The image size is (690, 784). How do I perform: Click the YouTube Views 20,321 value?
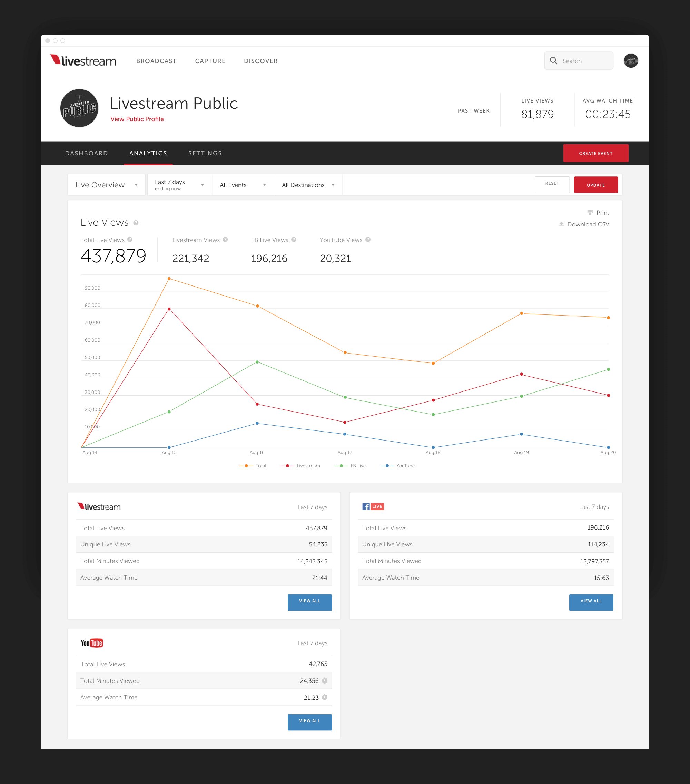(335, 259)
